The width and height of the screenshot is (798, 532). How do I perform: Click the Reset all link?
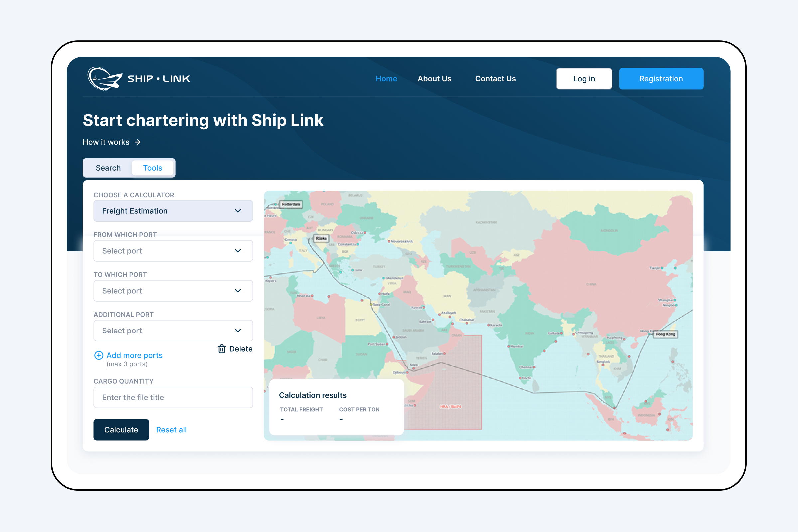[x=171, y=430]
